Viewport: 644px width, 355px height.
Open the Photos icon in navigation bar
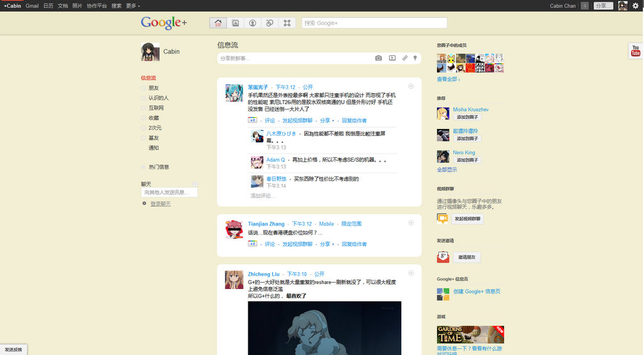[235, 23]
